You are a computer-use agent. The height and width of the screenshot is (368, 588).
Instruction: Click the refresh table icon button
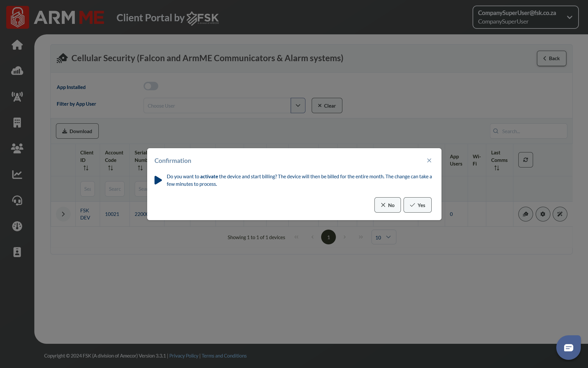point(526,160)
